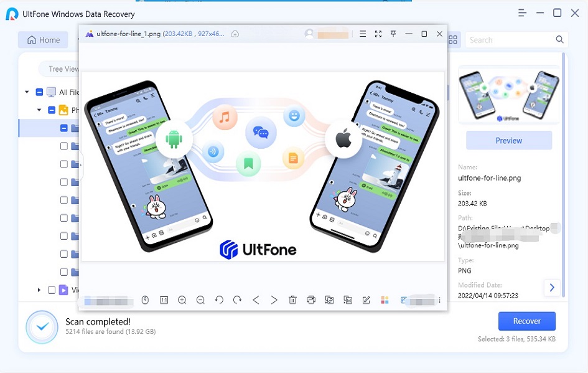Open UltFone's main menu at window top
588x373 pixels.
(x=522, y=13)
